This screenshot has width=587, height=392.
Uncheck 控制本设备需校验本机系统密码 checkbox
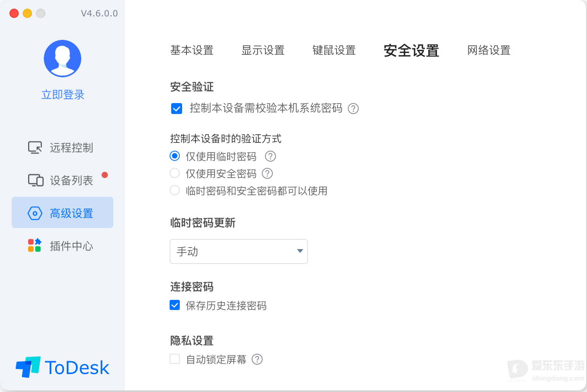(177, 109)
